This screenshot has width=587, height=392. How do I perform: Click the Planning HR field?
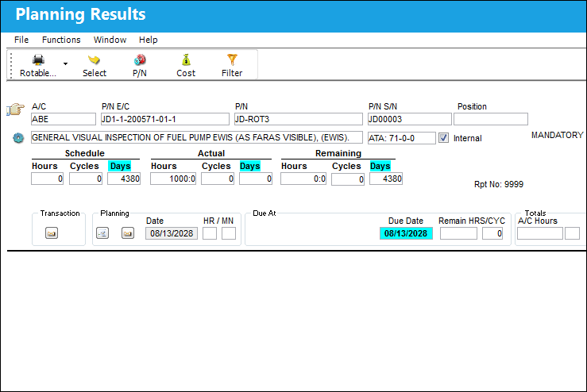click(x=210, y=233)
